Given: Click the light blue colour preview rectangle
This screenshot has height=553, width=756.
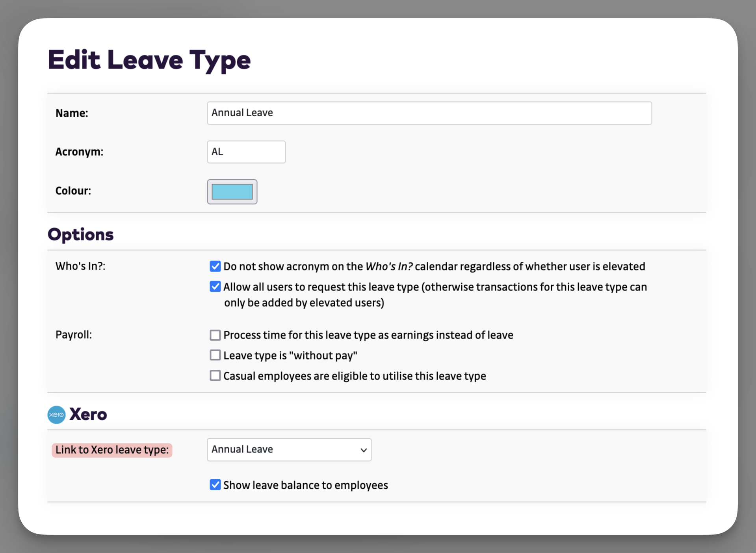Looking at the screenshot, I should tap(232, 192).
